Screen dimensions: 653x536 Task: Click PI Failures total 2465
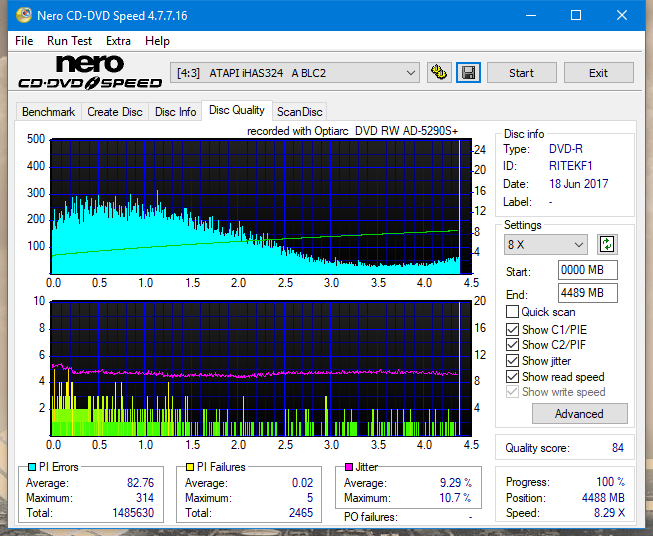[x=301, y=513]
